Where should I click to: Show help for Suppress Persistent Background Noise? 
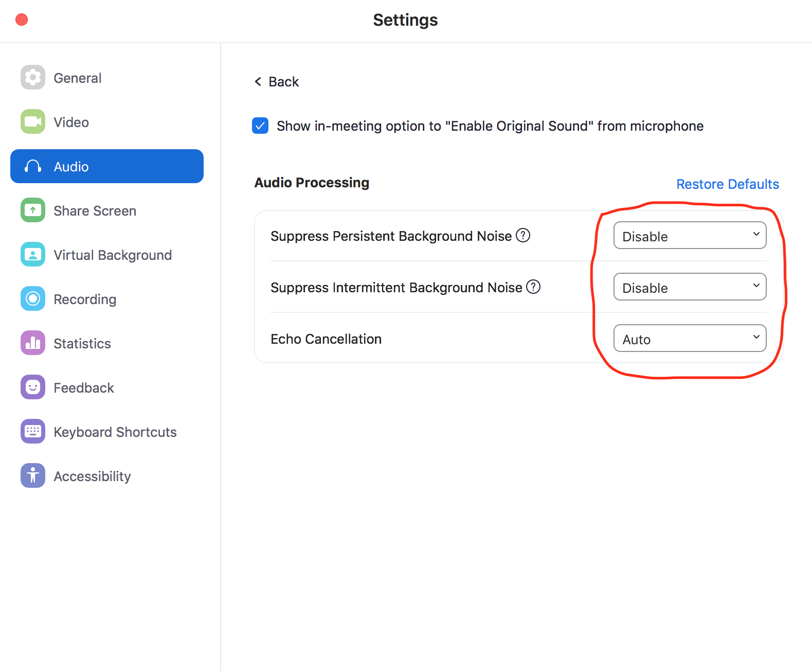(523, 235)
